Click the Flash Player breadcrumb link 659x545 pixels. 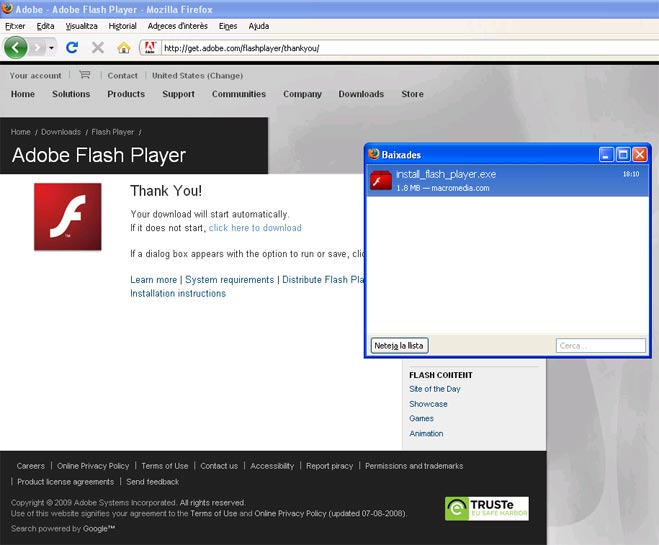113,132
